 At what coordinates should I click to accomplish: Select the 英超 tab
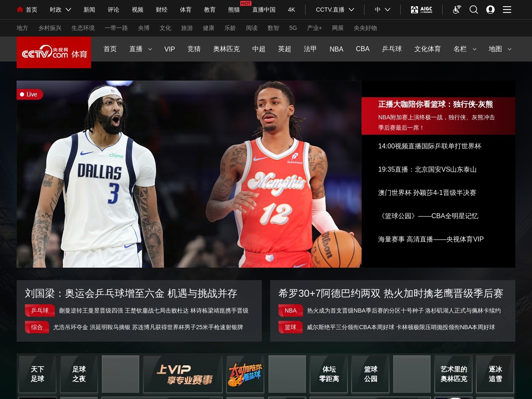point(284,49)
